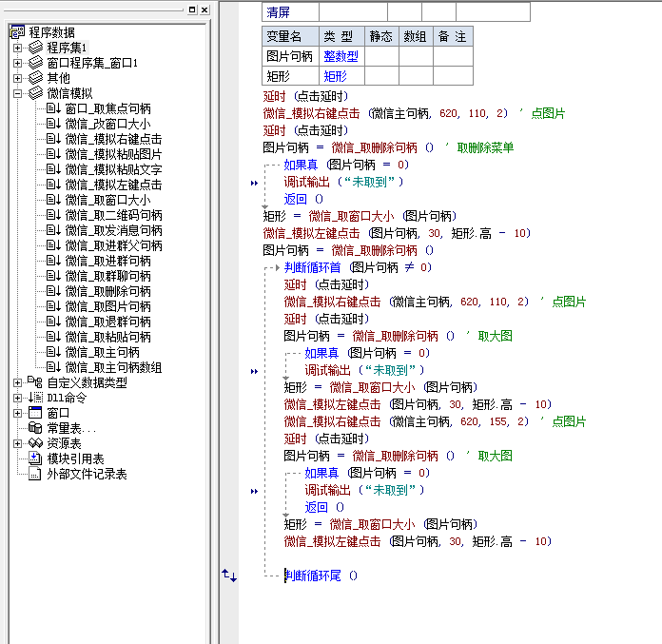Click the 窗口 window icon
662x644 pixels.
point(35,413)
